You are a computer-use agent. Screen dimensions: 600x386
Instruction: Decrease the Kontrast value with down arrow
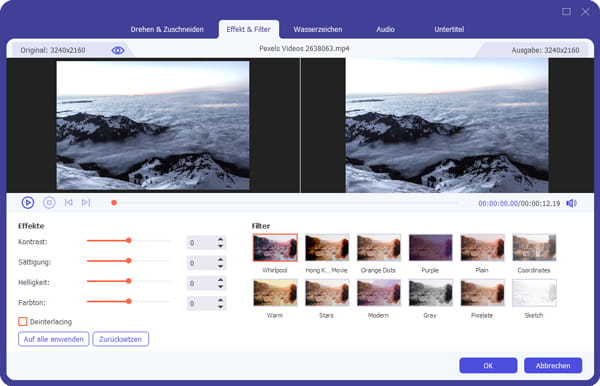click(220, 246)
